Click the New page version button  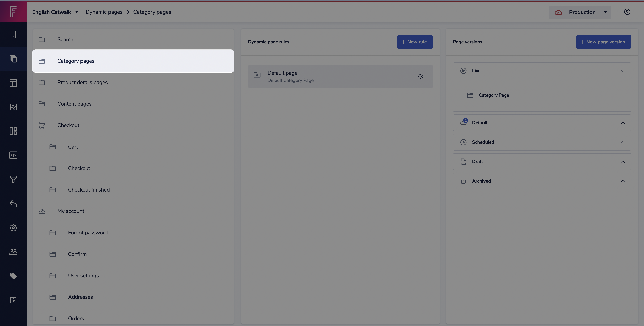(x=603, y=42)
